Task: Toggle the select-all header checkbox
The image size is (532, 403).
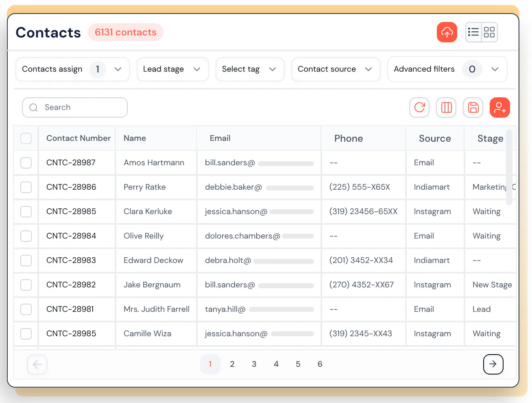Action: [x=26, y=138]
